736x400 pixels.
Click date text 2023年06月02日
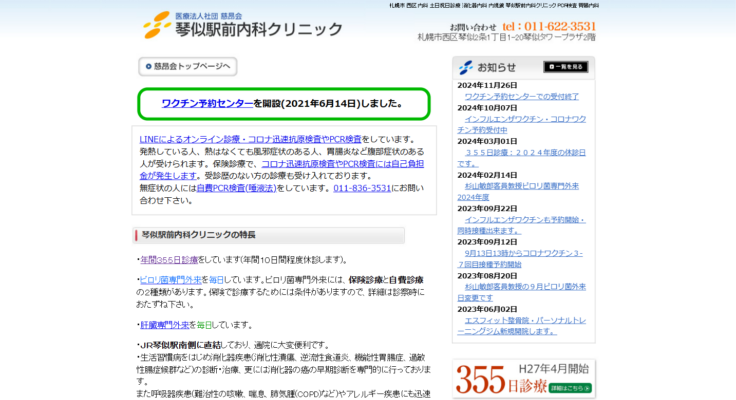(x=487, y=309)
